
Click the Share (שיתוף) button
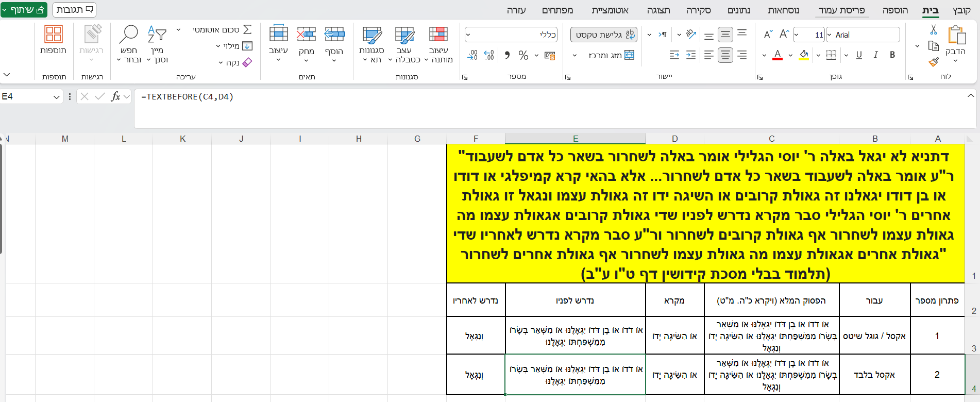tap(24, 10)
